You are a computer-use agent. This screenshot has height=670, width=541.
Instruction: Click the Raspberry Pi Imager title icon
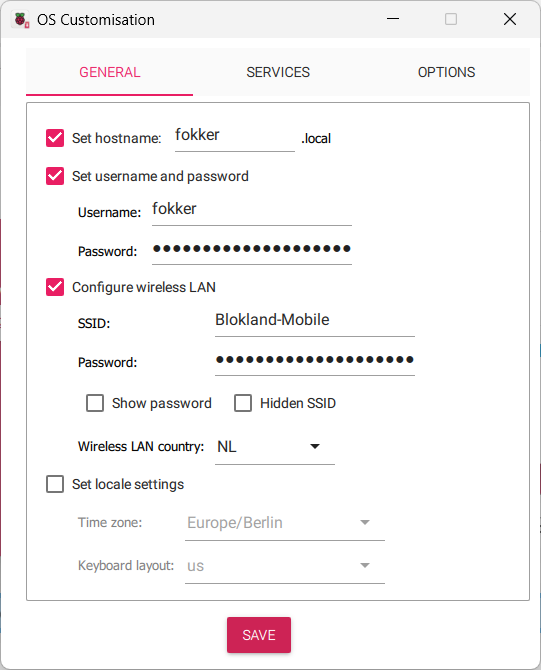21,20
